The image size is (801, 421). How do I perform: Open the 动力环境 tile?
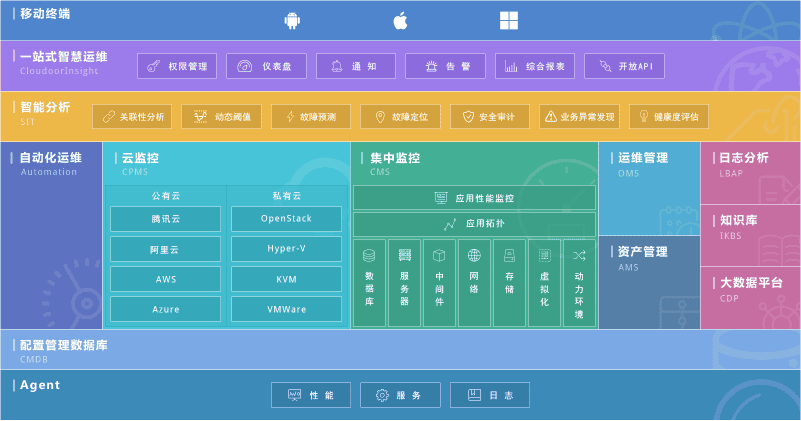pos(579,283)
